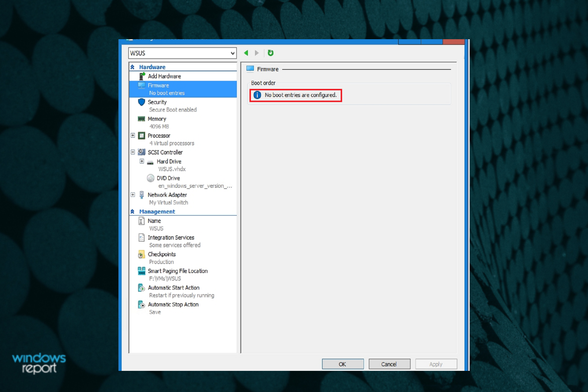Open the Checkpoints item
The image size is (588, 392).
pos(162,254)
